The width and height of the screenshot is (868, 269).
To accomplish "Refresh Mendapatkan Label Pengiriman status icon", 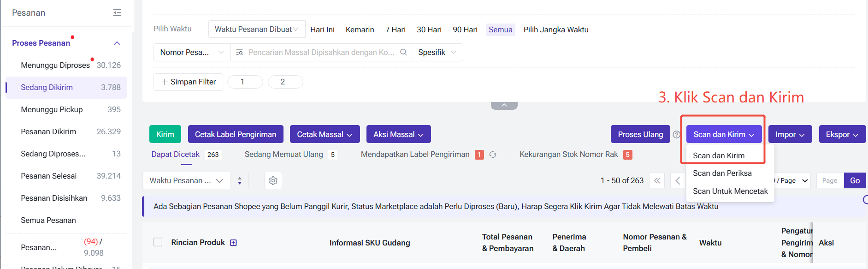I will 492,155.
